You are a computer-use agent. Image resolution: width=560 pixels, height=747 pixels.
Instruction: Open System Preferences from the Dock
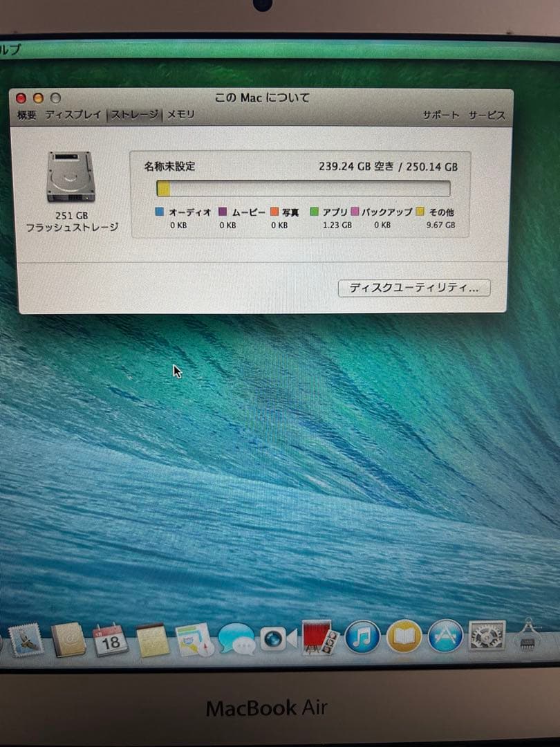(x=487, y=636)
